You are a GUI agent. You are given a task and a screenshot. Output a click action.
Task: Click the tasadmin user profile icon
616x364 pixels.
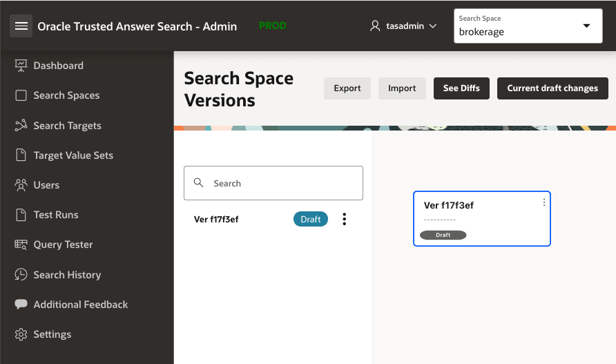pyautogui.click(x=375, y=26)
